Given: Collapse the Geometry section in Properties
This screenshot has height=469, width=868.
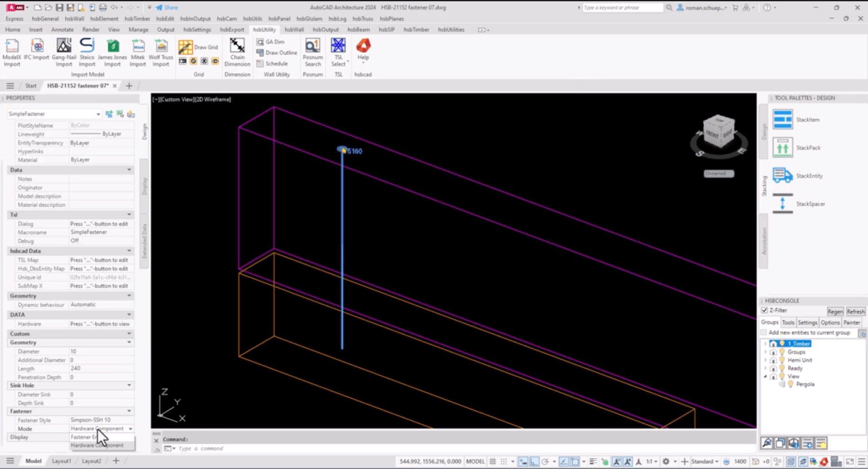Looking at the screenshot, I should 129,295.
